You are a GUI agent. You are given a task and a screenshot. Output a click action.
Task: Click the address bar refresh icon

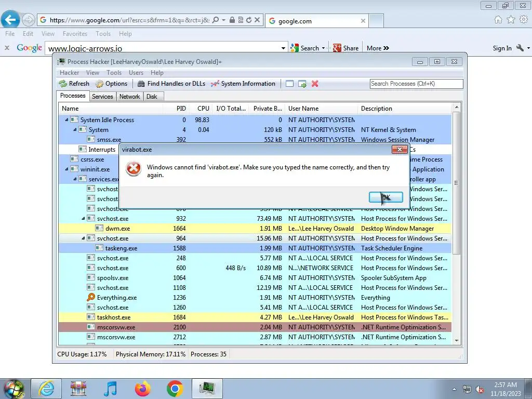coord(249,20)
